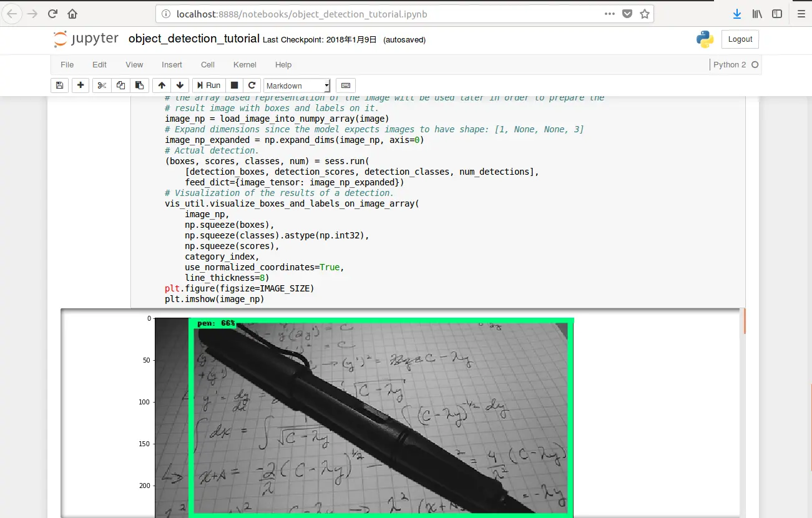
Task: Cut selected cells with scissors icon
Action: pyautogui.click(x=102, y=86)
